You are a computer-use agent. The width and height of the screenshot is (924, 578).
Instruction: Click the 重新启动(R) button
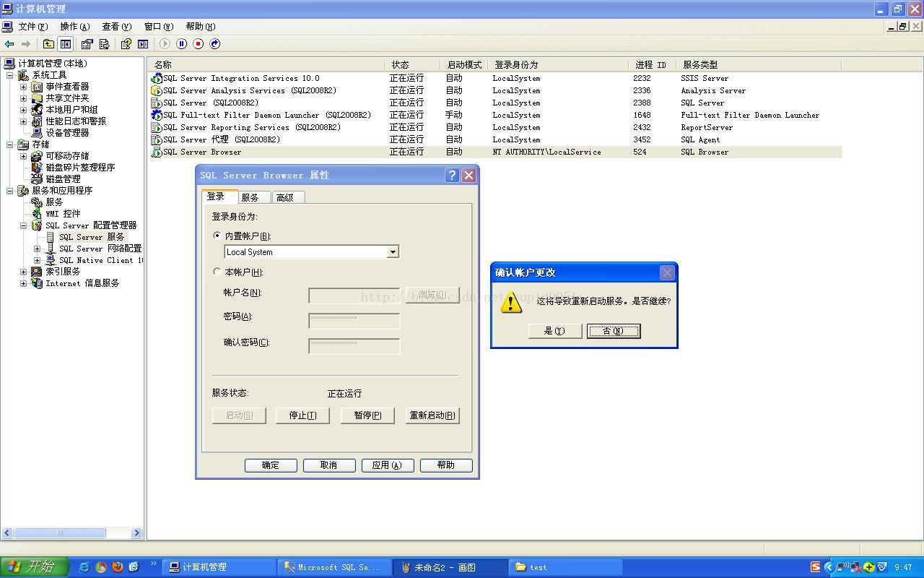pyautogui.click(x=432, y=415)
